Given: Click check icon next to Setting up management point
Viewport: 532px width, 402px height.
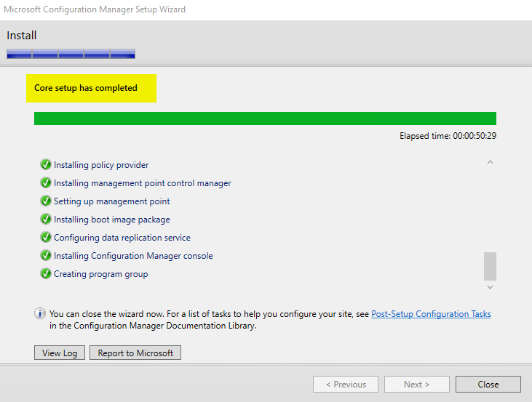Looking at the screenshot, I should point(46,201).
